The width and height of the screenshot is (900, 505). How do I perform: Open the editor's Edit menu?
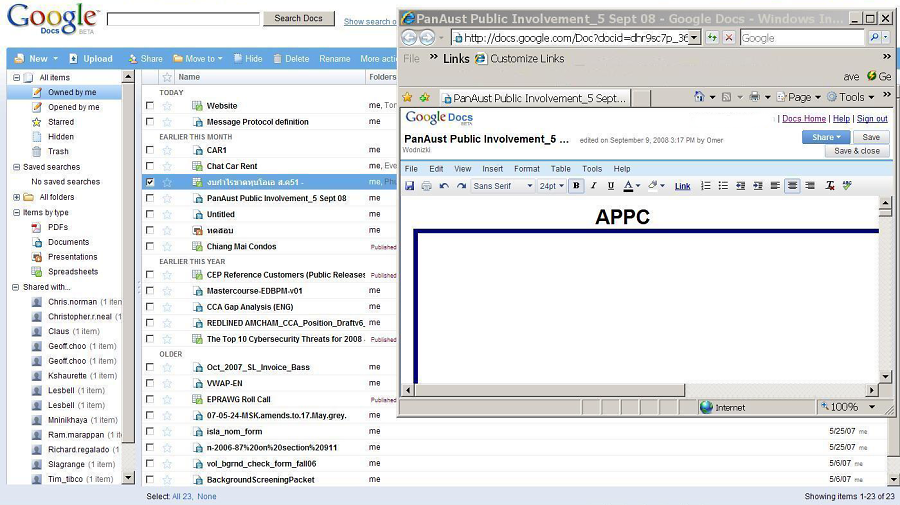(x=436, y=169)
